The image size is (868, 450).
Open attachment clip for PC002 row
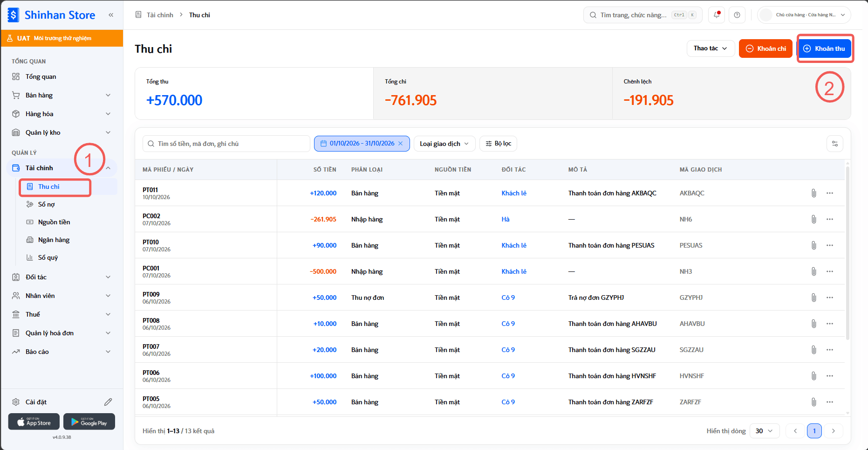(813, 219)
